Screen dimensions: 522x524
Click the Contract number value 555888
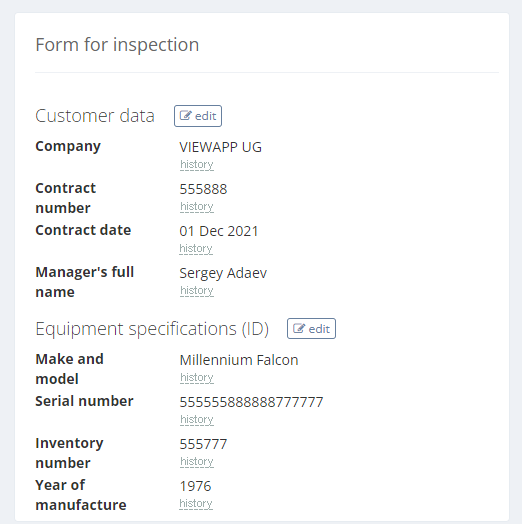(203, 189)
